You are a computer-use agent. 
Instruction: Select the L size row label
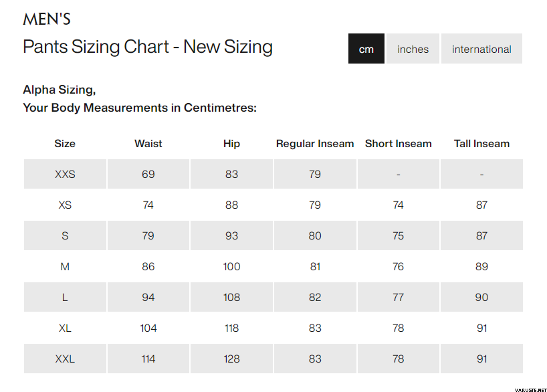pos(65,297)
